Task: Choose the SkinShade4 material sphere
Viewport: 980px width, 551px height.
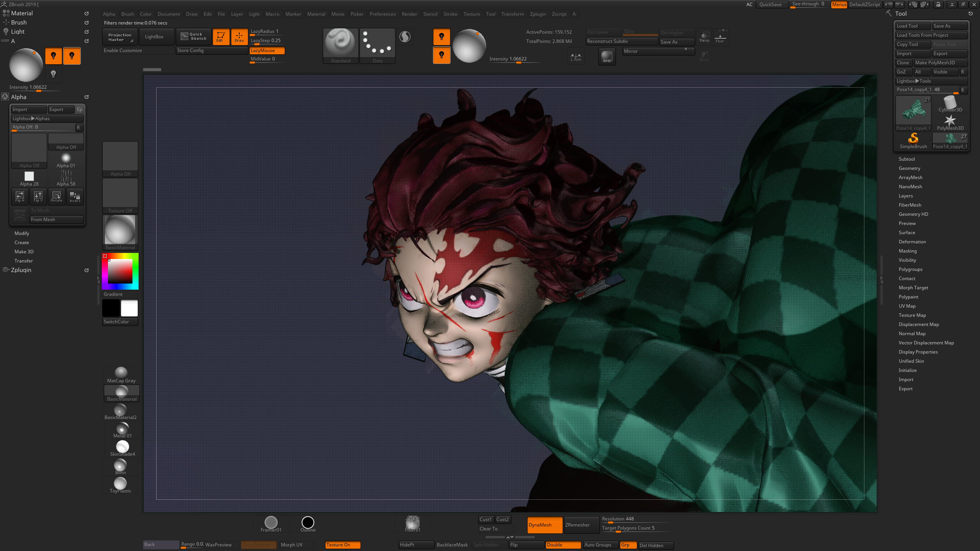Action: coord(122,448)
